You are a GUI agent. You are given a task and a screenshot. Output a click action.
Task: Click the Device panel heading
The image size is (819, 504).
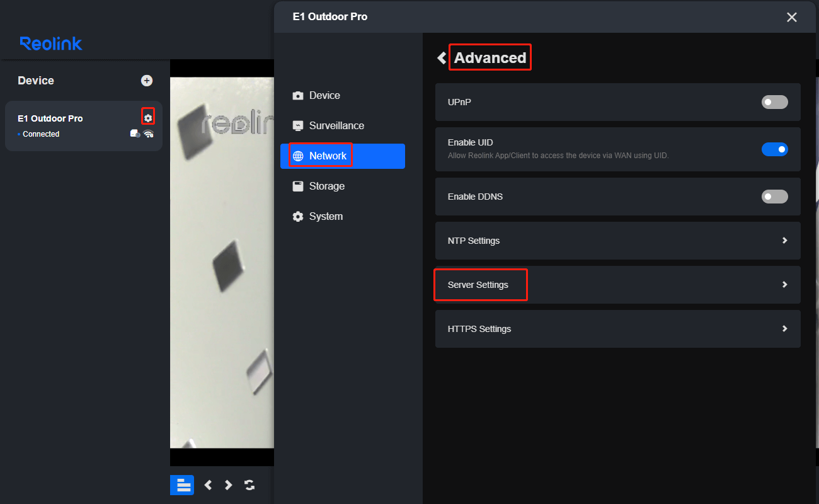point(36,81)
